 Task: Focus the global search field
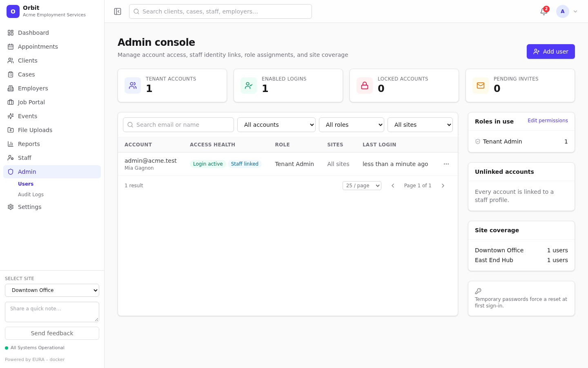coord(220,11)
